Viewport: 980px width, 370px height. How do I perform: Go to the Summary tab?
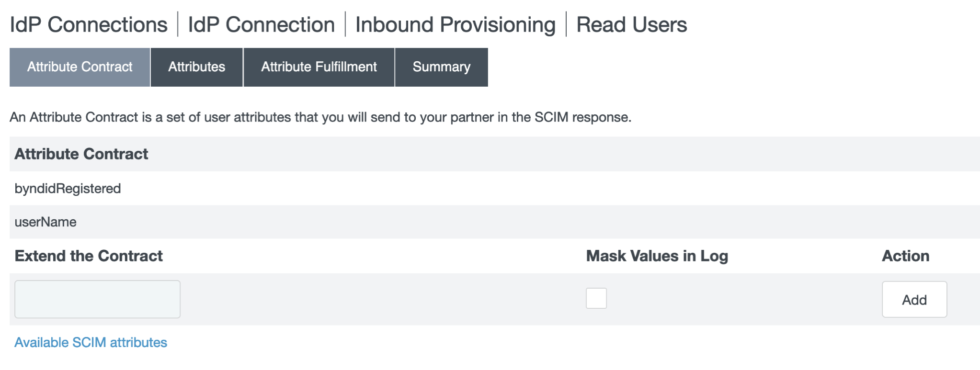(441, 67)
